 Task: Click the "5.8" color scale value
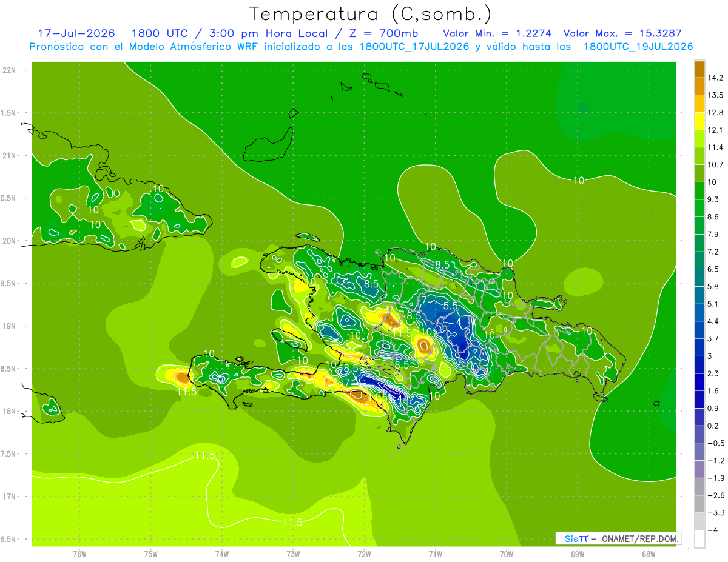click(x=714, y=287)
